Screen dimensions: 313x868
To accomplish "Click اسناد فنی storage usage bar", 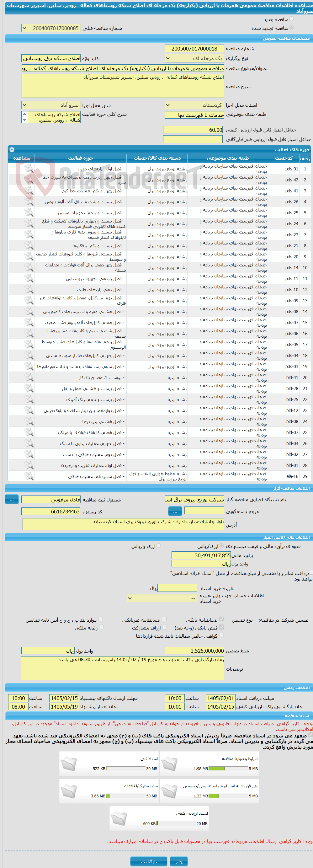I will click(x=126, y=768).
